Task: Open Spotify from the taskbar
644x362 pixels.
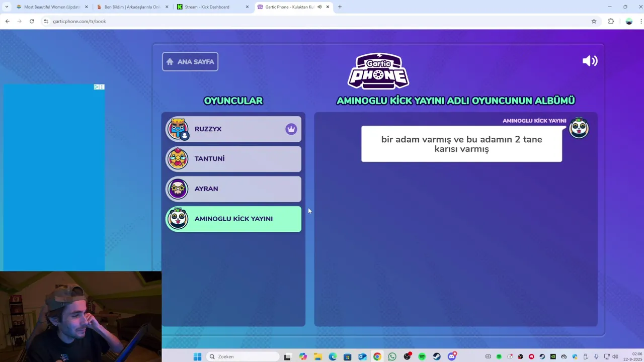Action: click(422, 357)
